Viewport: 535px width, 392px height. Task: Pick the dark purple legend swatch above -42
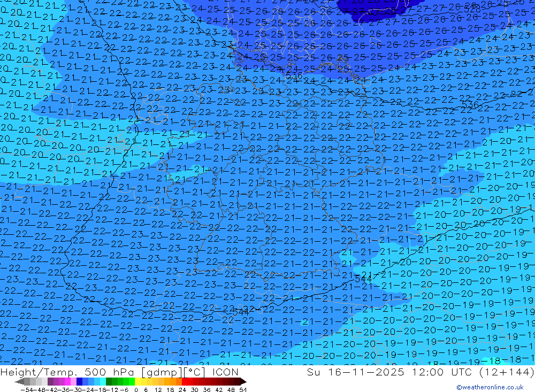pos(50,381)
